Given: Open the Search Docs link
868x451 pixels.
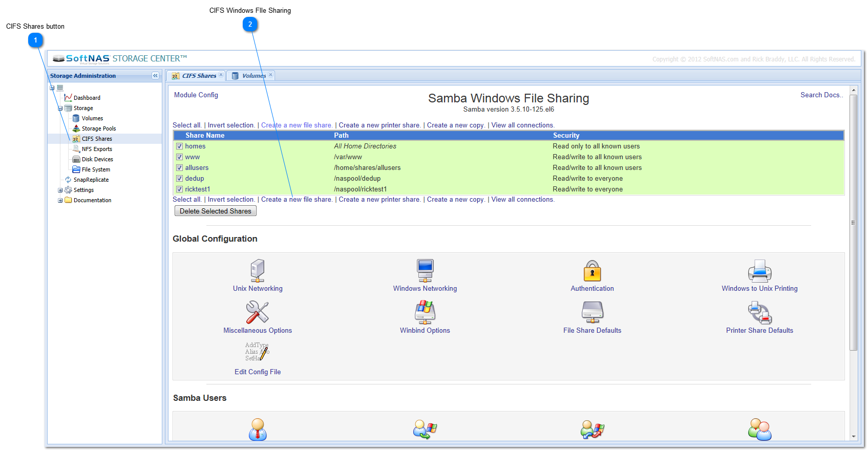Looking at the screenshot, I should 821,95.
